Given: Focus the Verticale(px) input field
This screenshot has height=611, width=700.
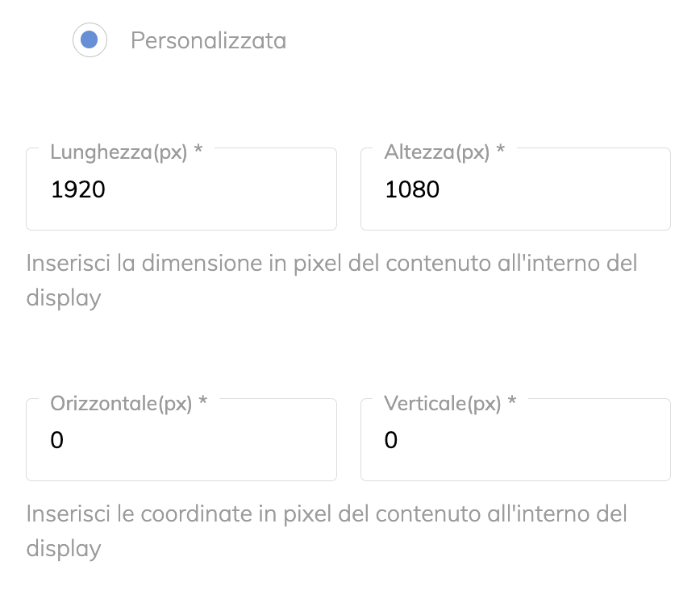Looking at the screenshot, I should 515,439.
